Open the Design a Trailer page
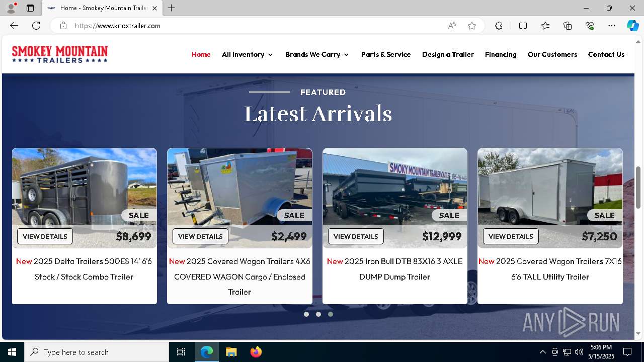The height and width of the screenshot is (362, 644). [448, 54]
